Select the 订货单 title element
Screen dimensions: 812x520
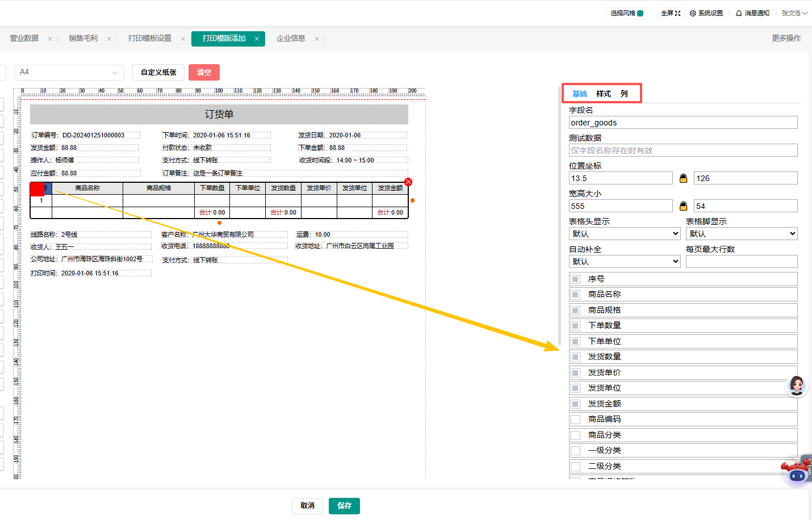pyautogui.click(x=219, y=114)
